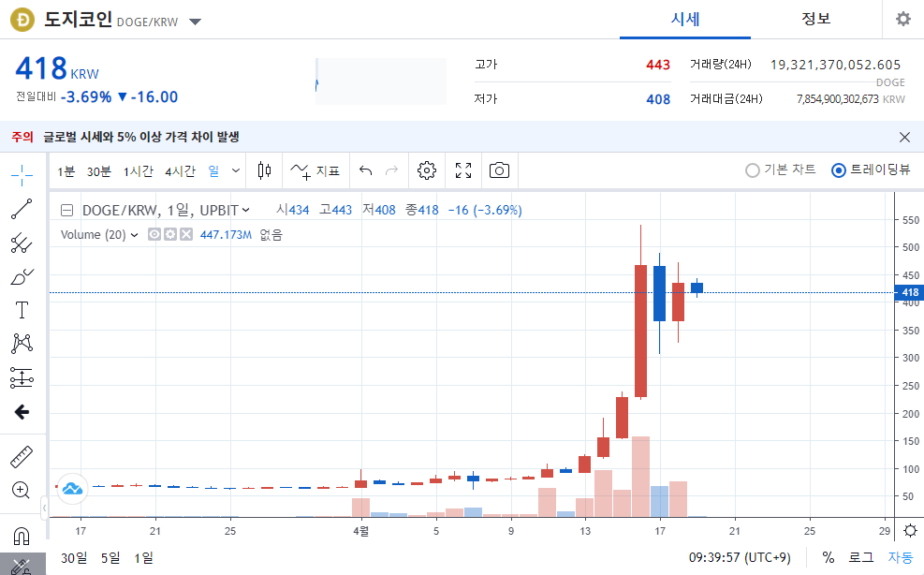The height and width of the screenshot is (575, 924).
Task: Click the 418 current price label on axis
Action: tap(909, 292)
